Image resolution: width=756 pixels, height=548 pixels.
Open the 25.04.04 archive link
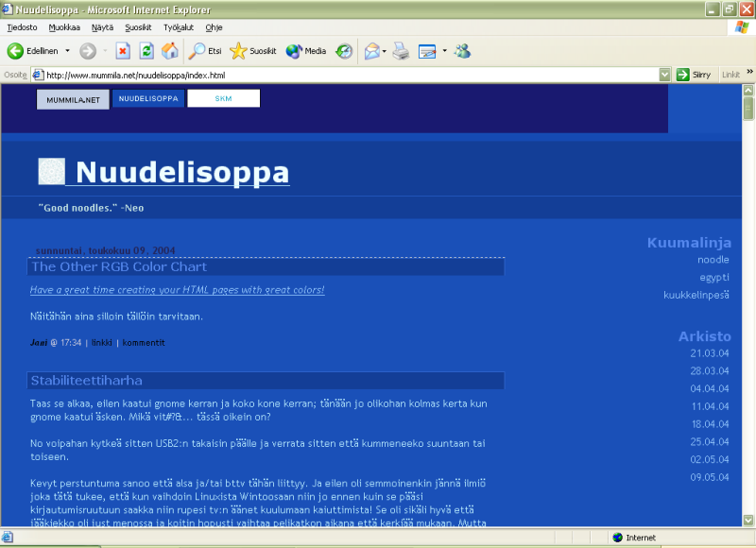[x=710, y=441]
